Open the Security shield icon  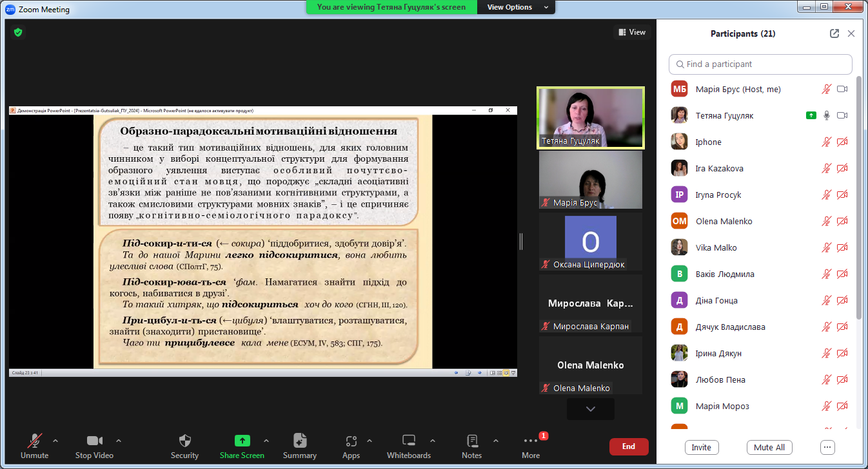point(184,441)
